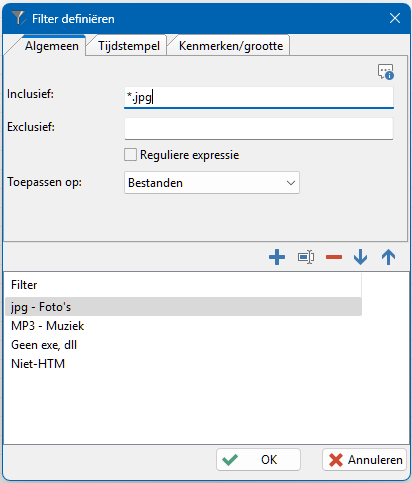Click the funnel icon in title bar
The image size is (412, 483).
coord(18,18)
